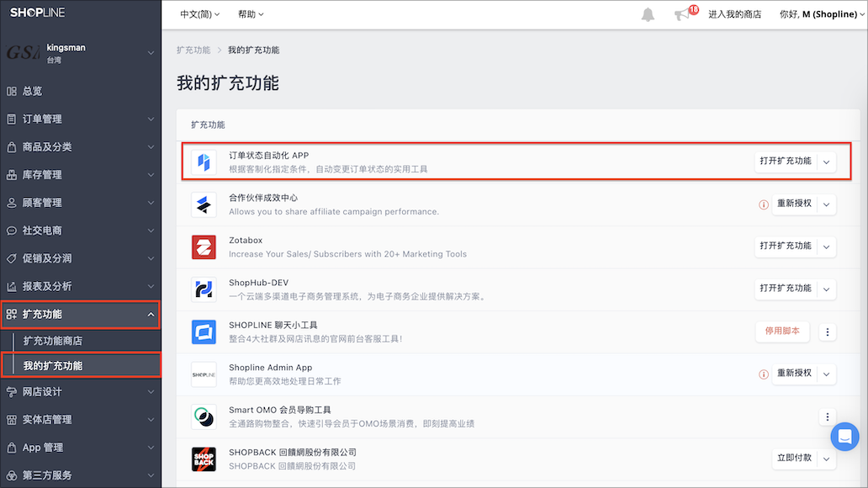
Task: Open the 帮助 menu
Action: (x=250, y=14)
